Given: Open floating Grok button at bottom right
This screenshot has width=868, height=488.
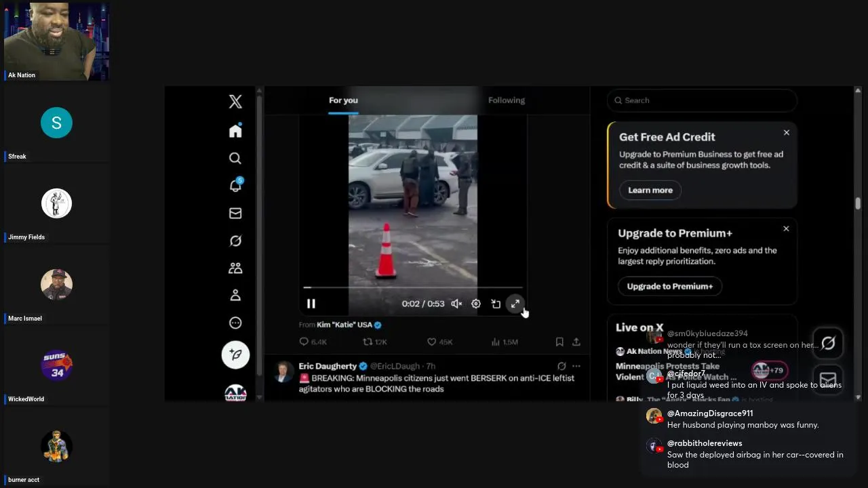Looking at the screenshot, I should (x=828, y=343).
